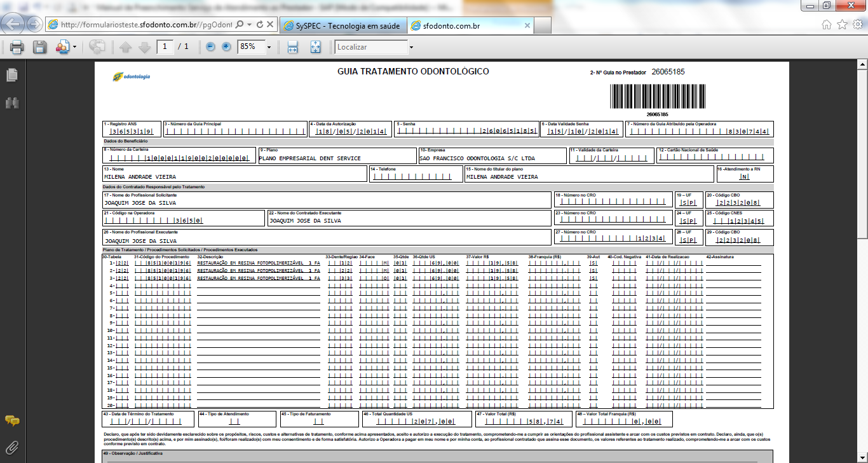
Task: Fit page to window width icon
Action: pyautogui.click(x=293, y=46)
